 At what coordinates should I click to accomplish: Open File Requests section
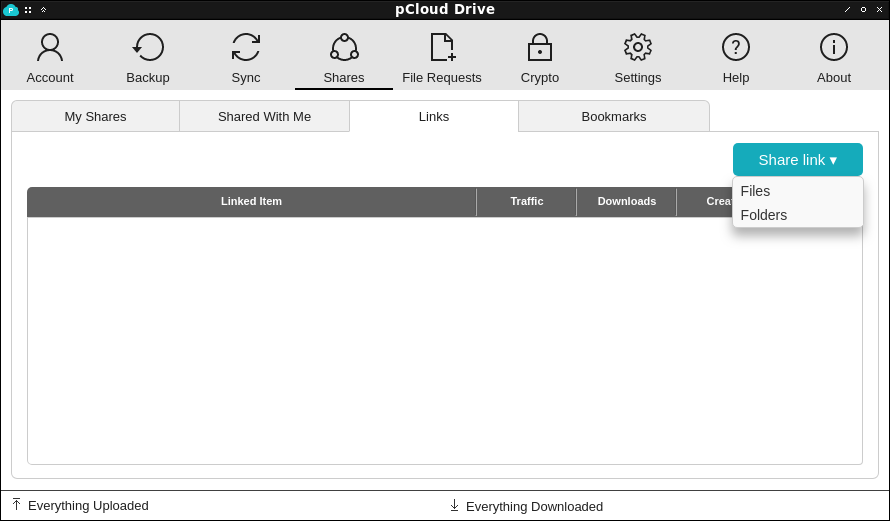pyautogui.click(x=442, y=58)
